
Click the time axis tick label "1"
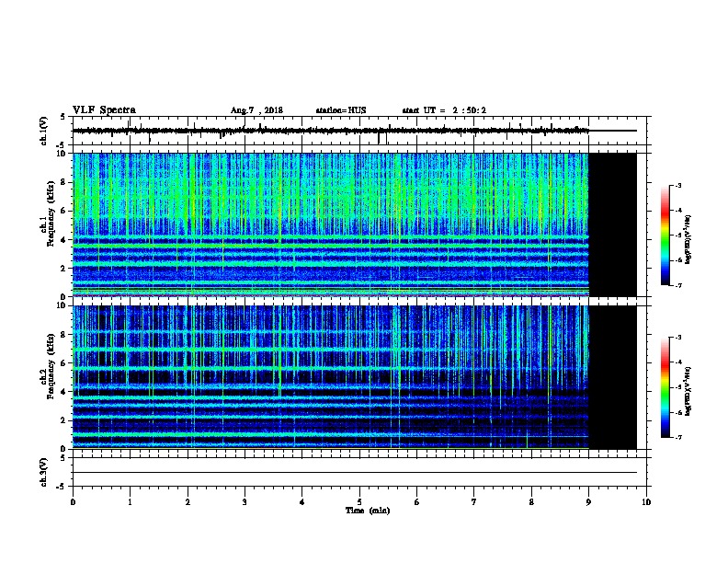click(x=130, y=502)
